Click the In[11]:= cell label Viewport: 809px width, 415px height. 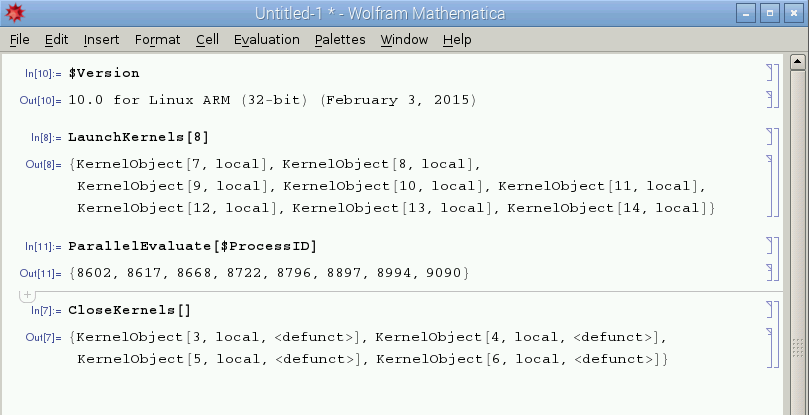43,247
